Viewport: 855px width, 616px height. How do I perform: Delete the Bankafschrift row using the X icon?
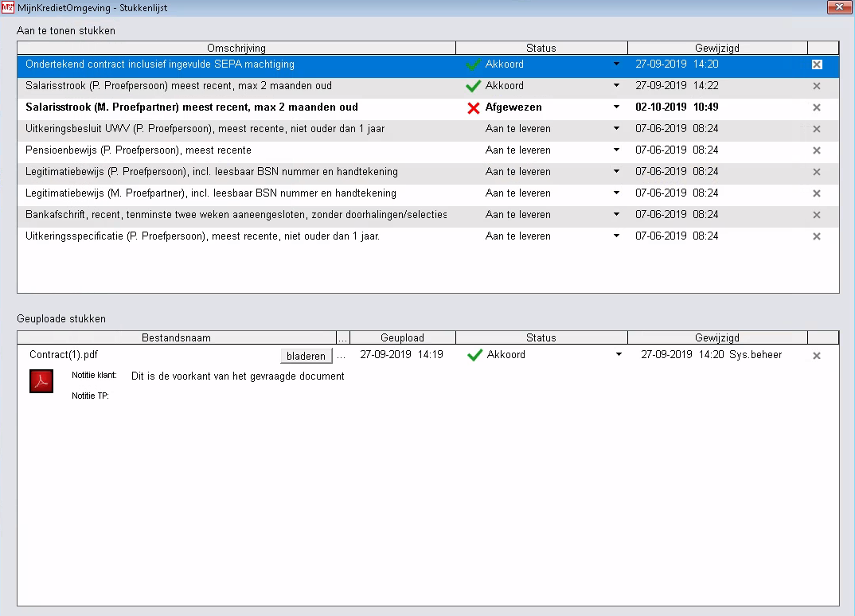(816, 215)
